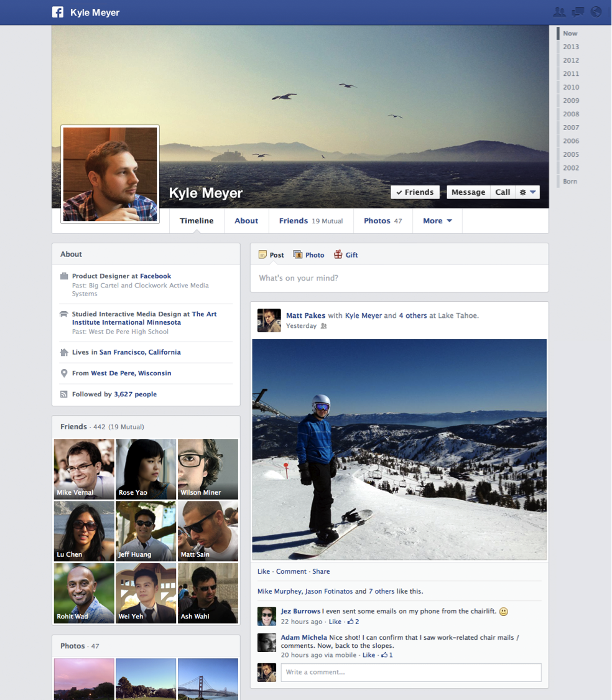Open the notifications globe icon
Image resolution: width=612 pixels, height=700 pixels.
(x=596, y=12)
